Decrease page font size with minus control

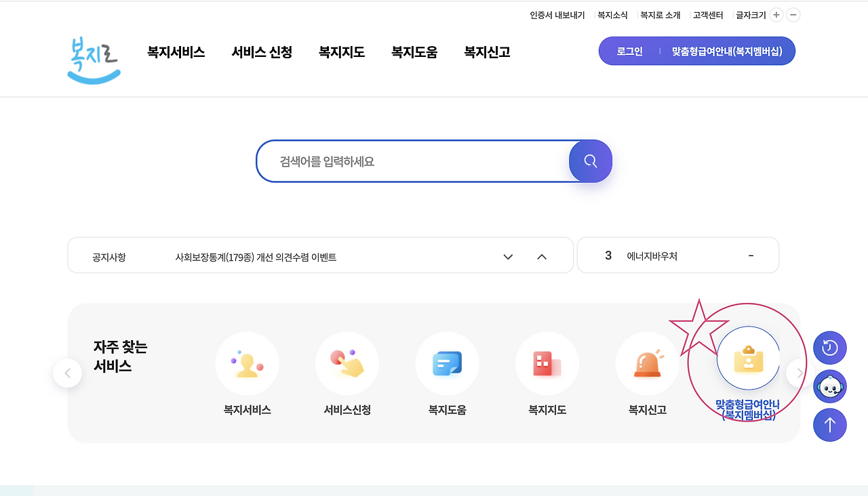click(793, 14)
